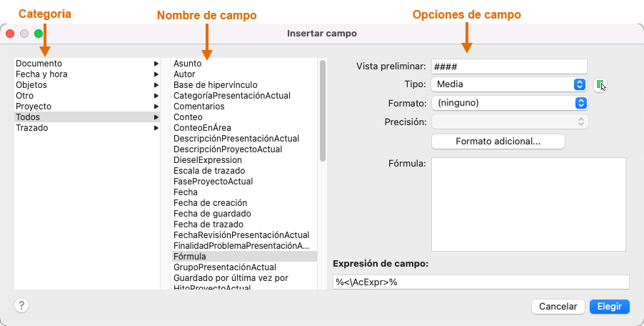The width and height of the screenshot is (644, 326).
Task: Choose the DieselExpression field name
Action: click(208, 160)
